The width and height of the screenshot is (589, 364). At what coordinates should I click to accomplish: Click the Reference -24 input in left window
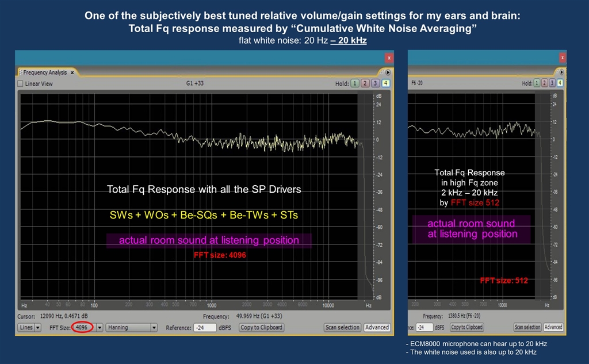(205, 328)
